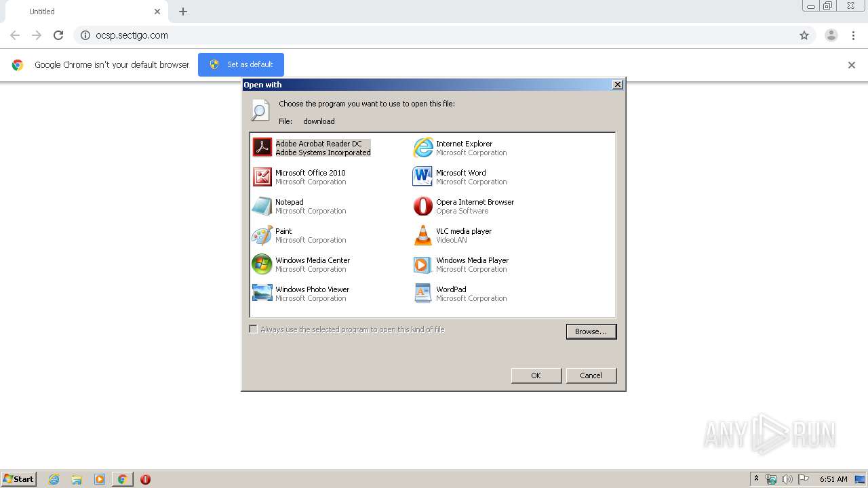The width and height of the screenshot is (868, 488).
Task: Select the Microsoft Word icon
Action: coord(422,176)
